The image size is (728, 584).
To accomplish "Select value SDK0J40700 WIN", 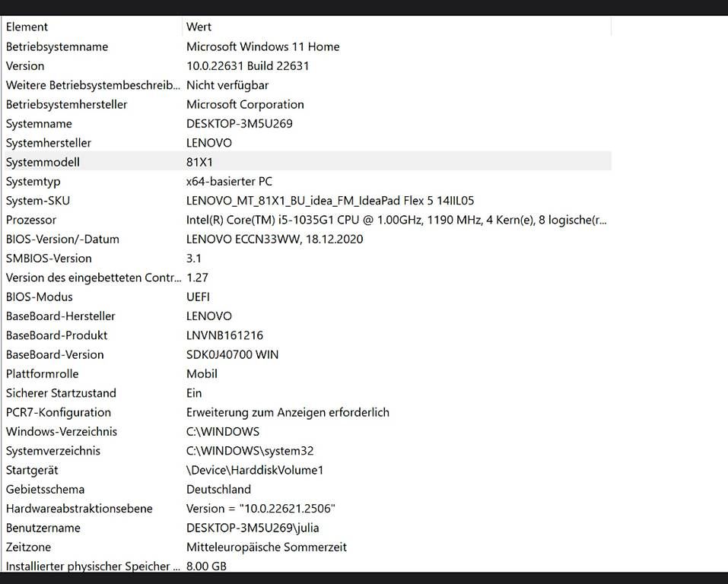I will [x=233, y=355].
